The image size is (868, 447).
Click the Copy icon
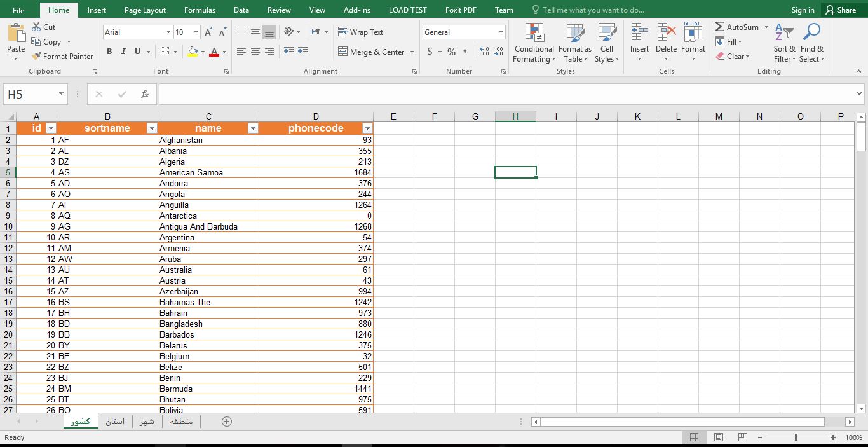[37, 42]
